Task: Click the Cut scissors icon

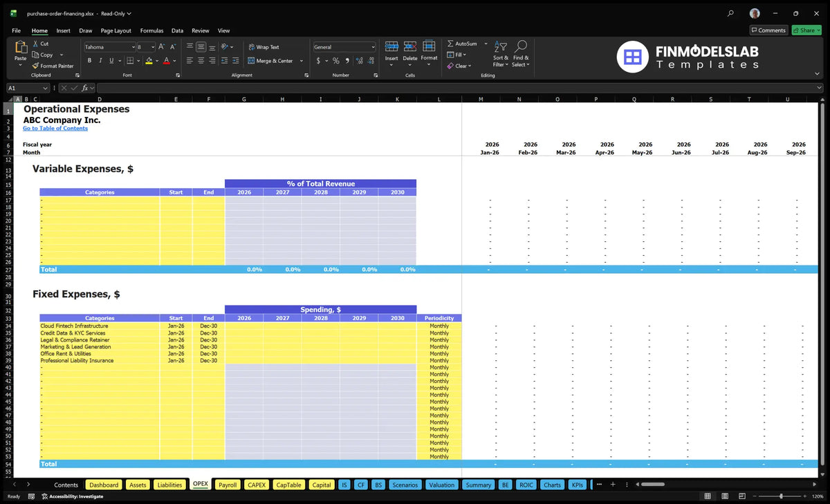Action: [35, 44]
